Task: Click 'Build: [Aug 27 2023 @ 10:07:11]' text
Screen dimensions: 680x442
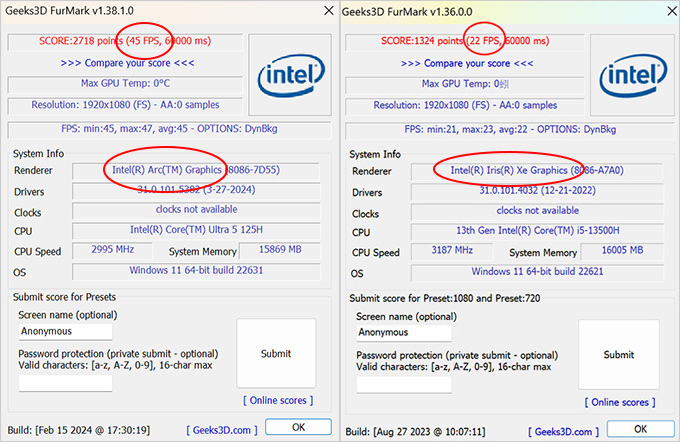Action: coord(415,432)
